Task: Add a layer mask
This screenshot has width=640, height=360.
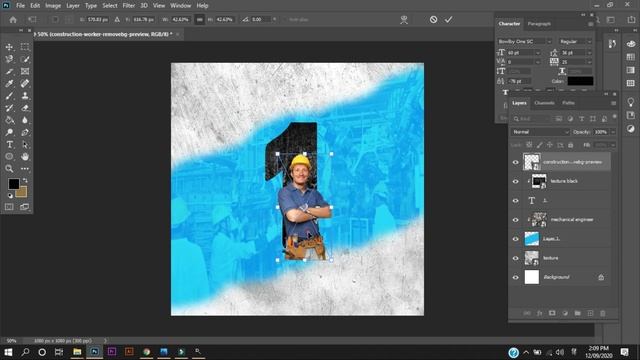Action: click(552, 313)
